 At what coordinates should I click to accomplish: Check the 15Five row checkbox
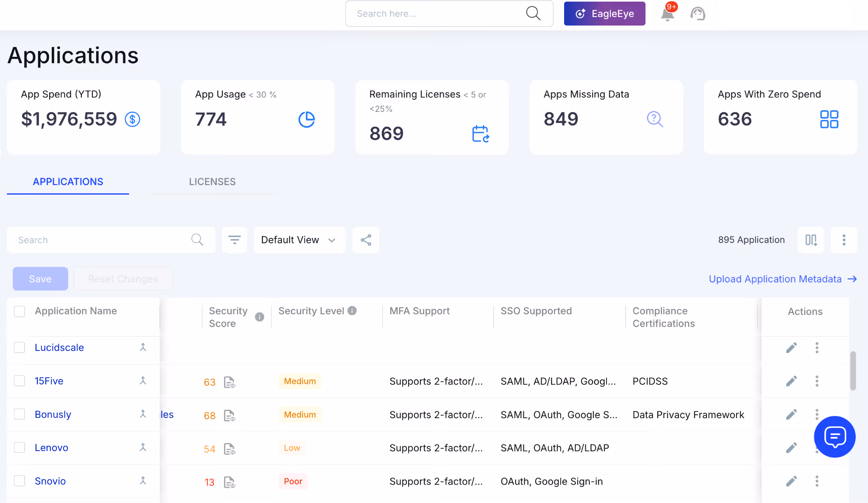tap(19, 381)
